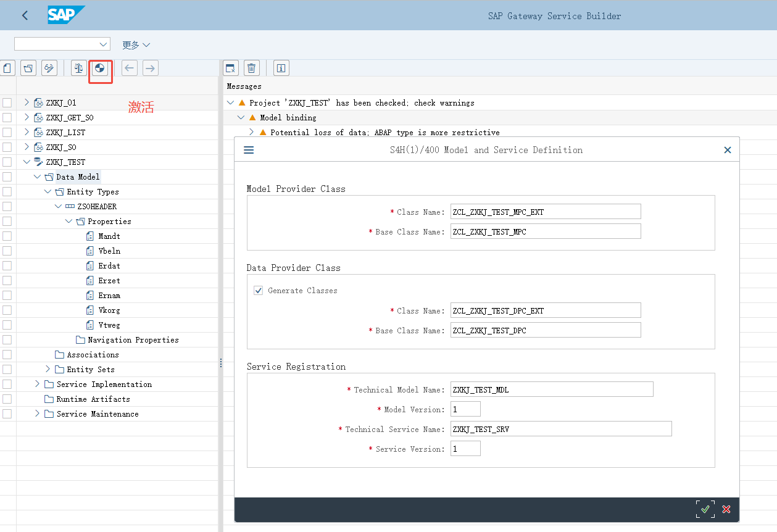Click the Service Version field

point(465,449)
